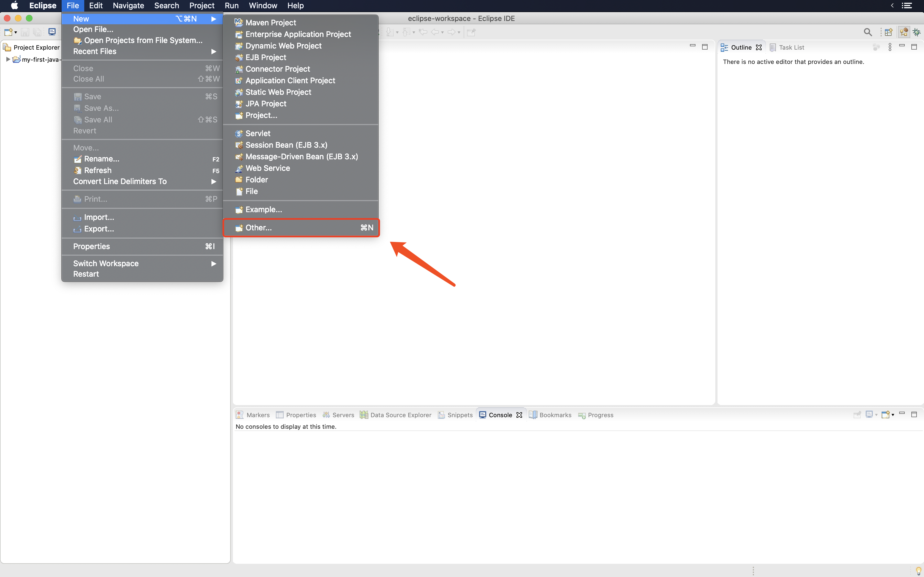Expand Convert Line Delimiters To submenu

[142, 181]
